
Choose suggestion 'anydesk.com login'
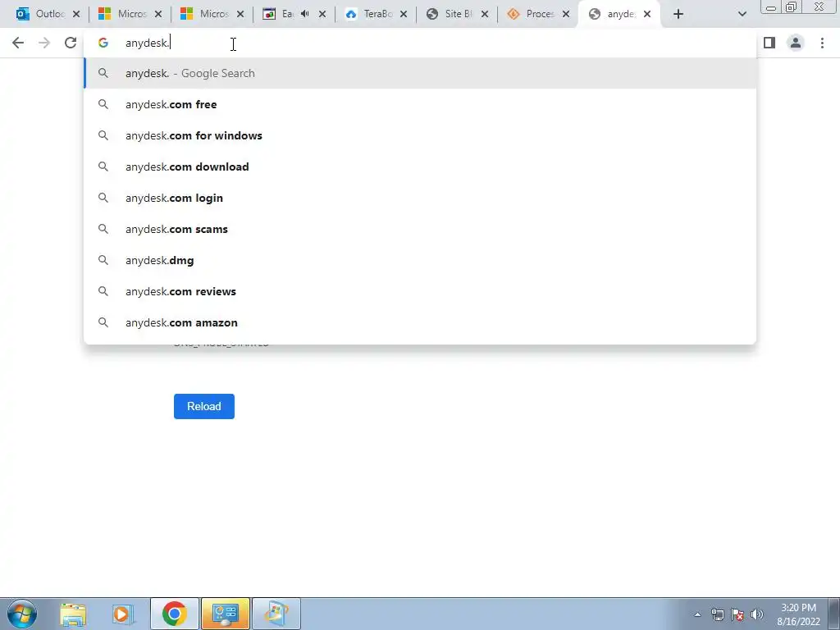pos(420,198)
